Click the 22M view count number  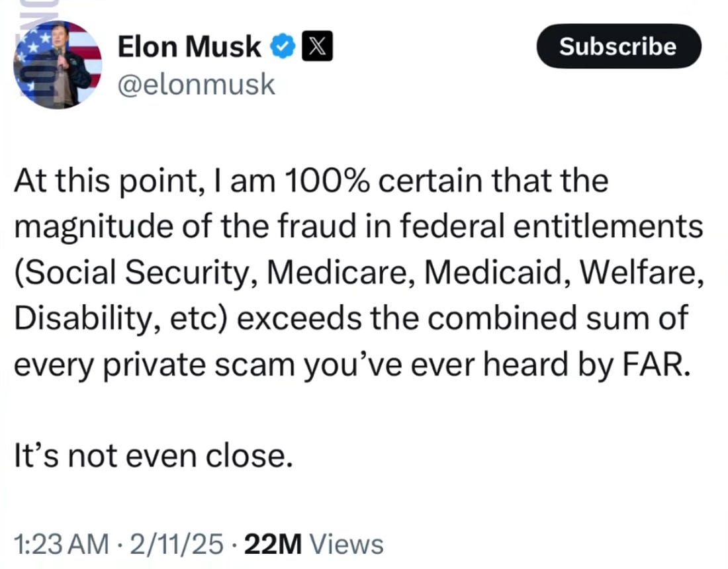coord(273,544)
